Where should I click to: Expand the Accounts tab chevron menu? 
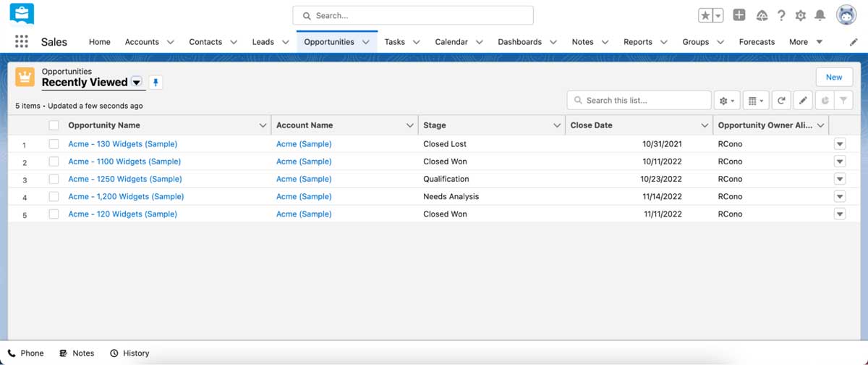click(171, 42)
